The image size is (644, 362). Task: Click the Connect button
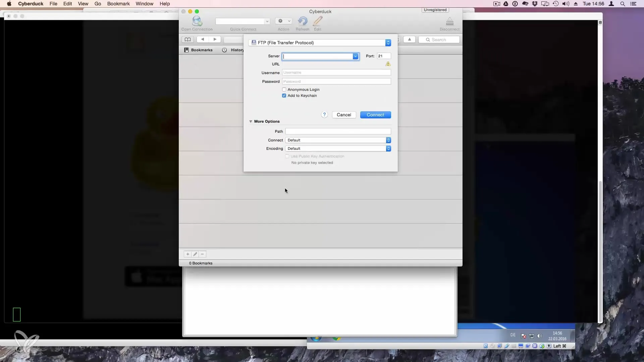(375, 115)
